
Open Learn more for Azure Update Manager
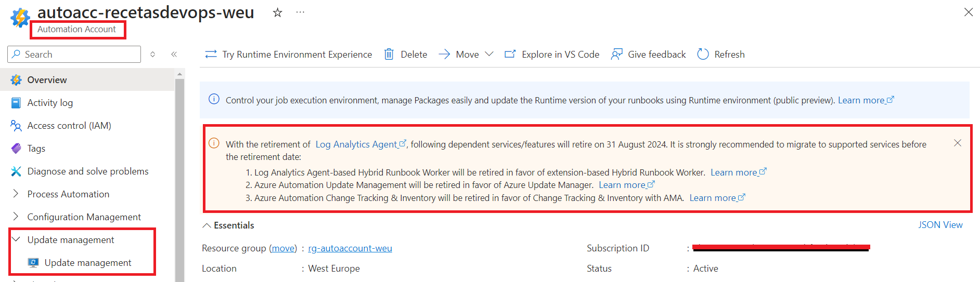tap(627, 185)
